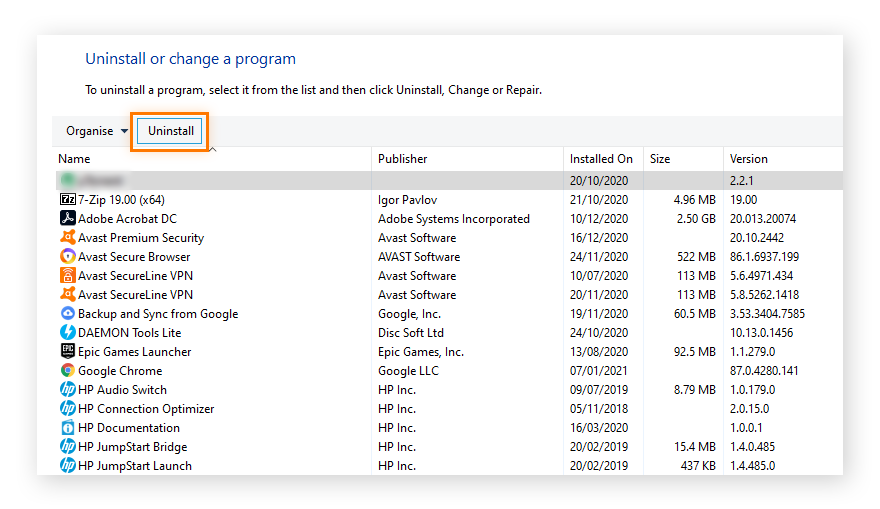Select HP JumpStart Launch entry

(449, 466)
